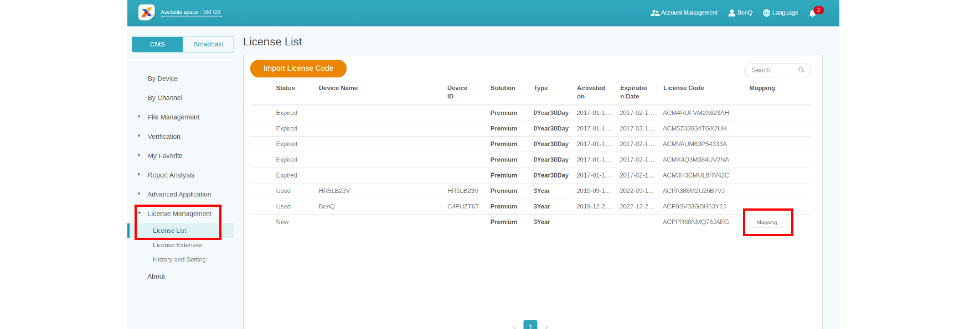Open the BenQ user profile icon
Image resolution: width=980 pixels, height=329 pixels.
(x=731, y=13)
